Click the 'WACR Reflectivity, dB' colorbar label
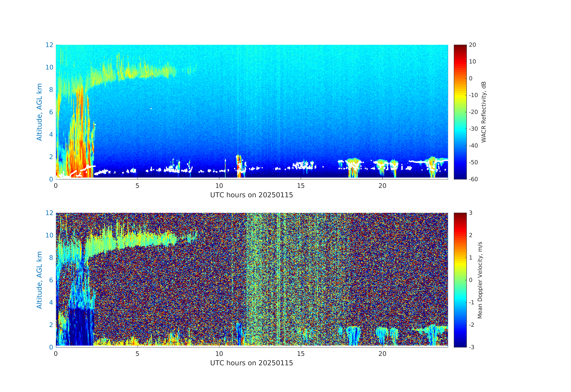Viewport: 571px width, 392px height. tap(483, 112)
